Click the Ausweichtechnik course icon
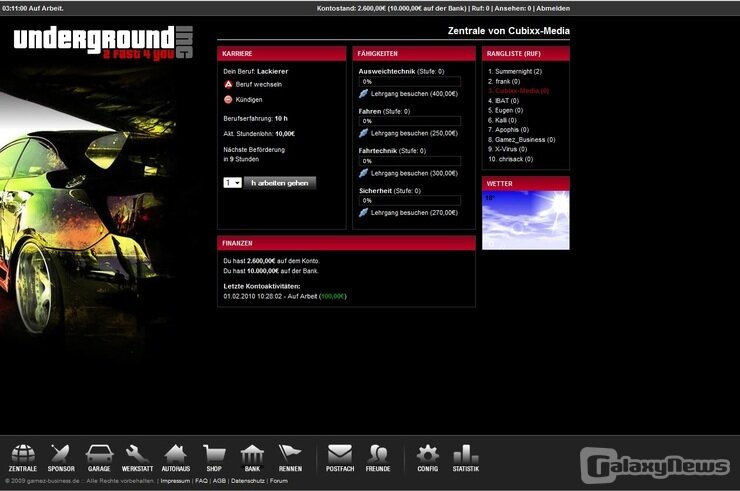Image resolution: width=740 pixels, height=491 pixels. click(x=363, y=94)
